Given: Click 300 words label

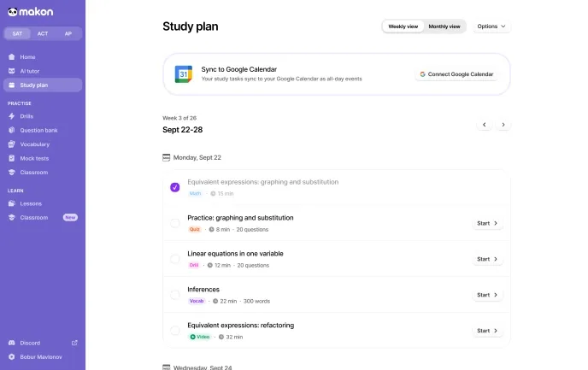Looking at the screenshot, I should (x=256, y=301).
